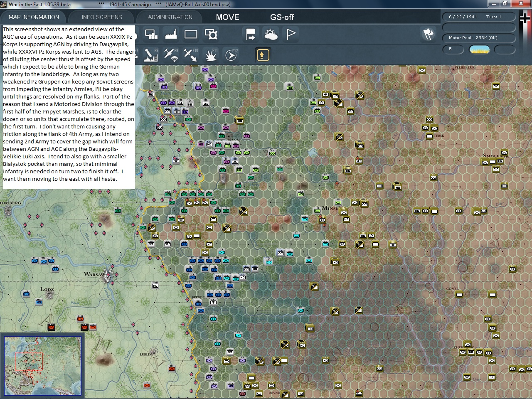This screenshot has height=399, width=532.
Task: Click the game window title bar icon
Action: pyautogui.click(x=4, y=4)
